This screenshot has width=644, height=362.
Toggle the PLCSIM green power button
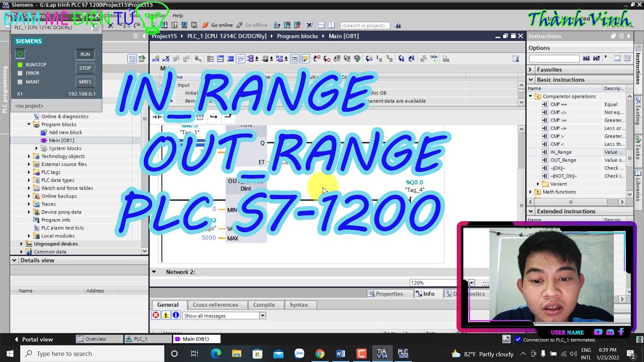click(20, 53)
